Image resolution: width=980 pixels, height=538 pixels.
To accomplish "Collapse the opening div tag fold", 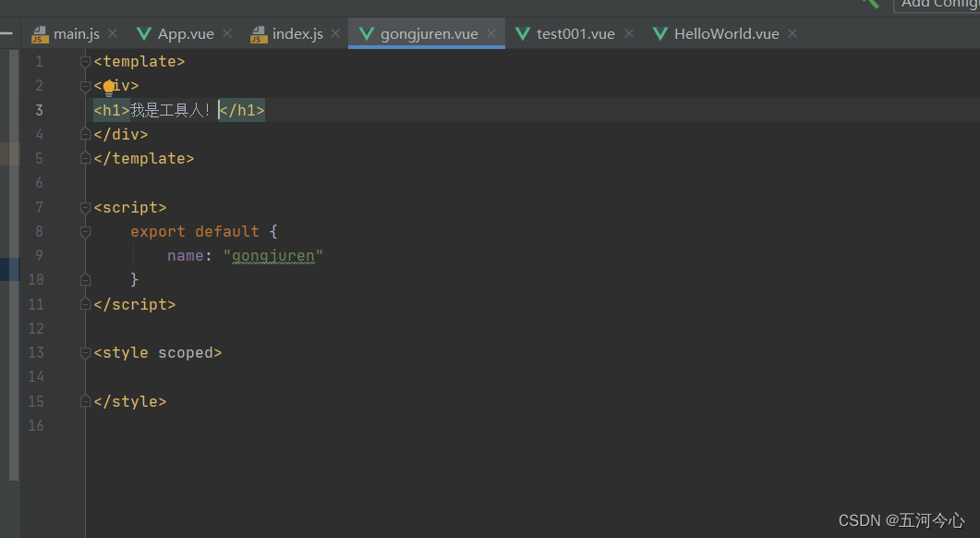I will click(86, 86).
